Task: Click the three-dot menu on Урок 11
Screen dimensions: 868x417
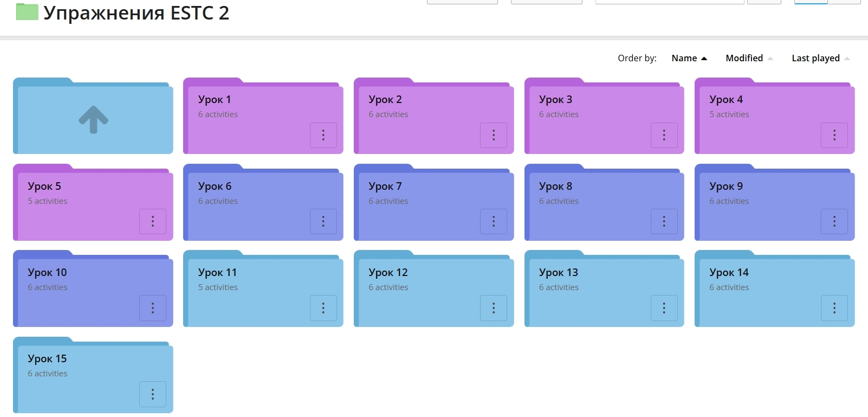Action: pyautogui.click(x=323, y=308)
